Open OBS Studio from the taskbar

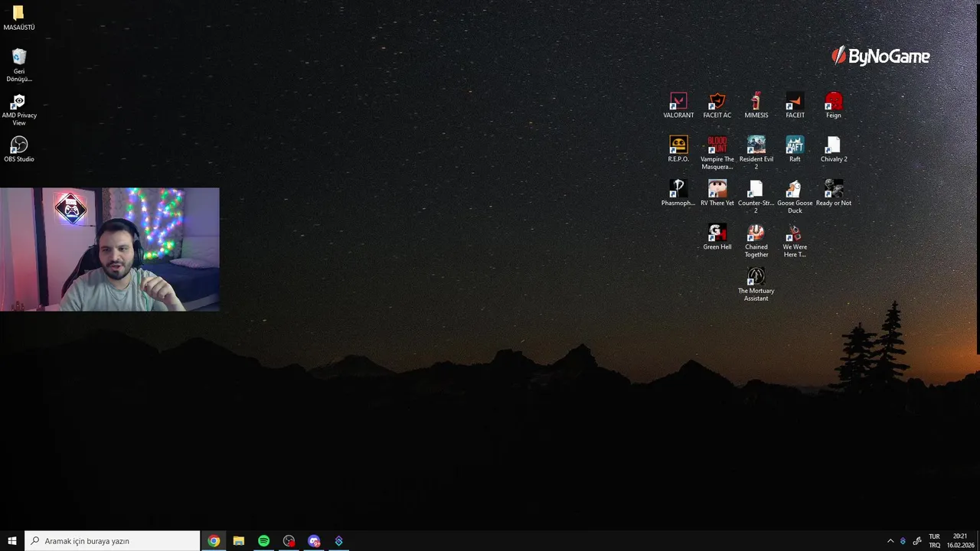pos(289,541)
